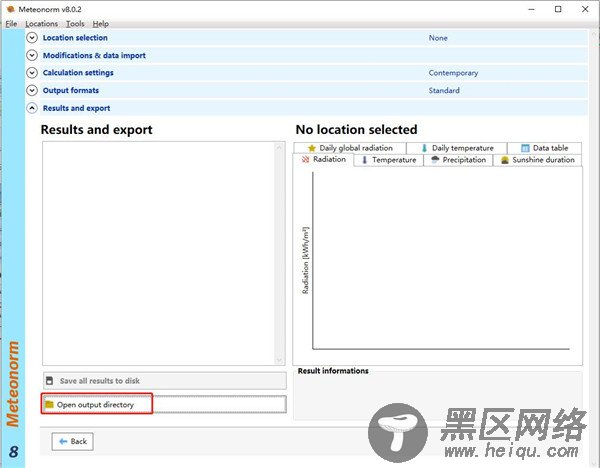This screenshot has height=468, width=600.
Task: Click thermometer icon on Daily temperature tab
Action: (424, 148)
